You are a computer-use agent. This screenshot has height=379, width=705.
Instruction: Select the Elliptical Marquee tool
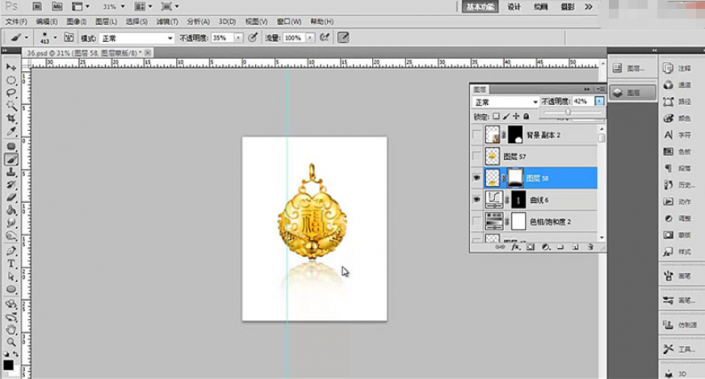(11, 80)
